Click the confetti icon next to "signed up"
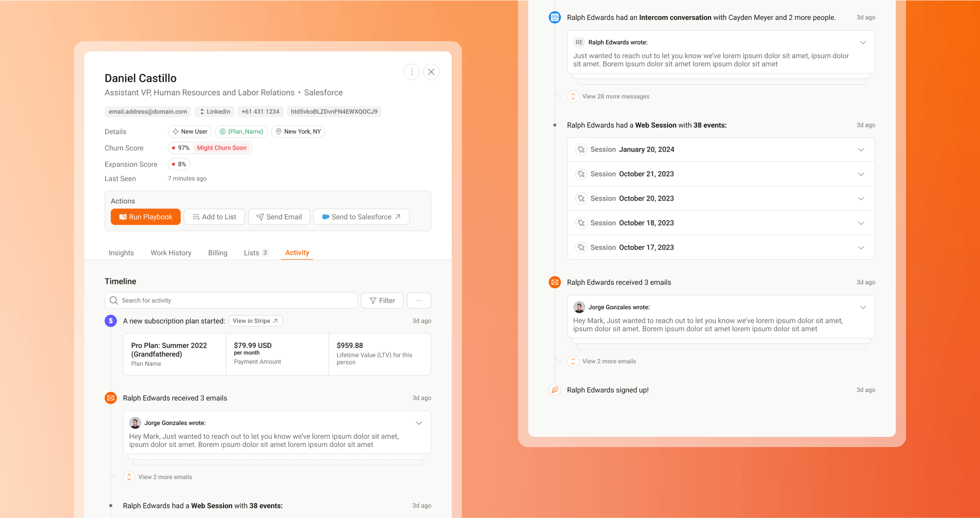The width and height of the screenshot is (980, 518). click(554, 389)
